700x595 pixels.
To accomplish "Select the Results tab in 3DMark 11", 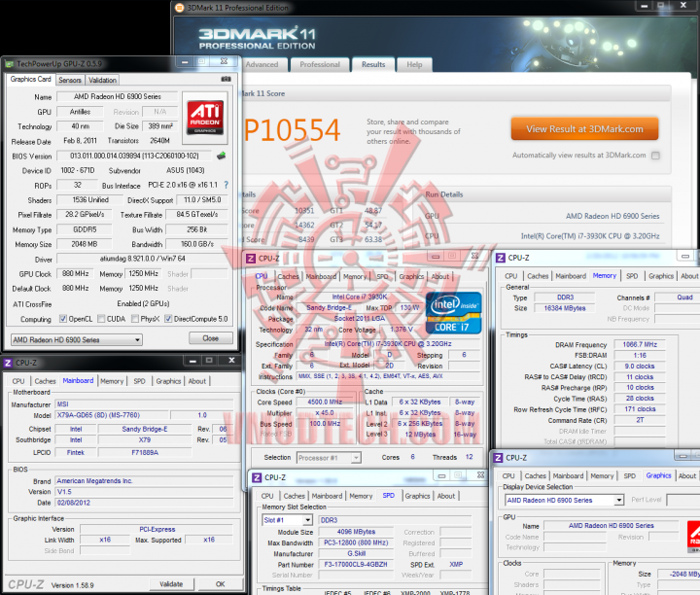I will 373,64.
